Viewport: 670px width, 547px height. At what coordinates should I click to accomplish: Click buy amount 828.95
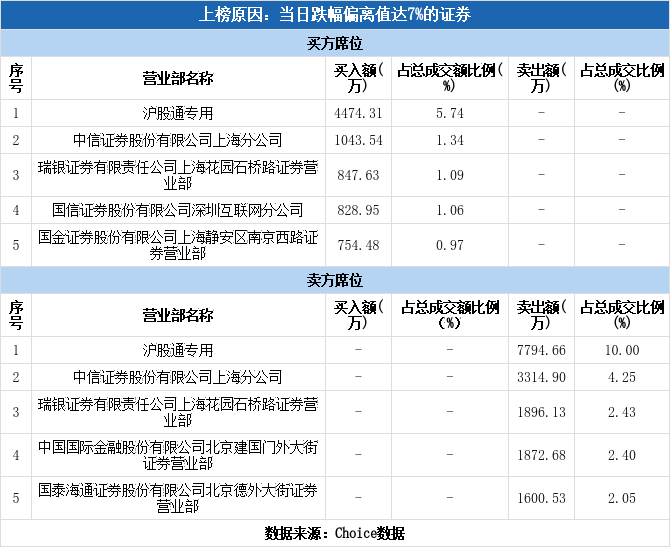click(x=358, y=210)
